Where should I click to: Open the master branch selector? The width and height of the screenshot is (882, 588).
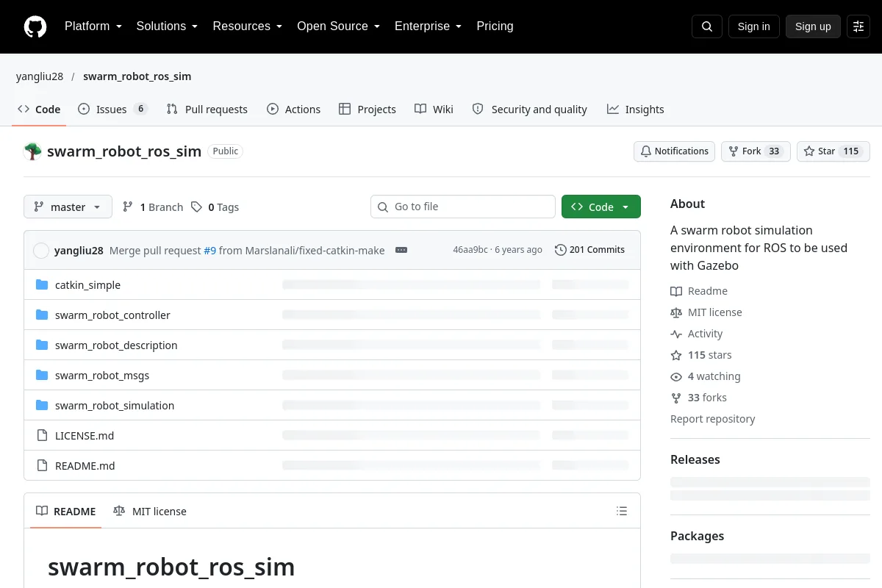[68, 207]
